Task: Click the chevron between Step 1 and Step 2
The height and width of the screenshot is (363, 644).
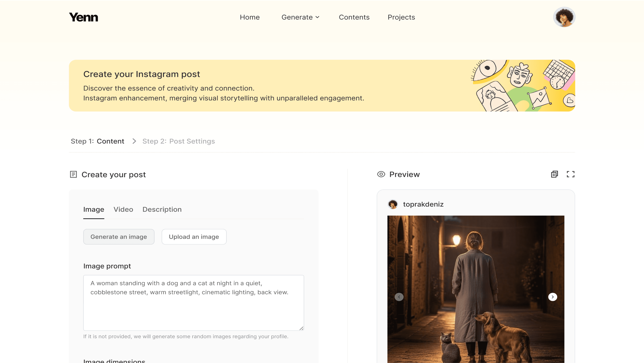Action: (x=134, y=141)
